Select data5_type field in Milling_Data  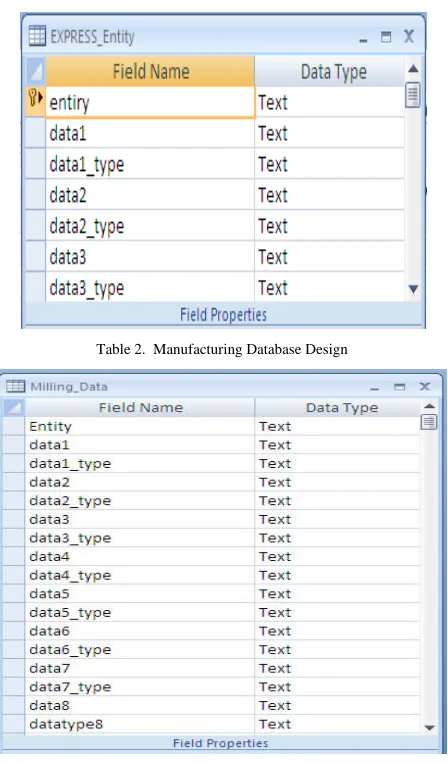pyautogui.click(x=139, y=612)
